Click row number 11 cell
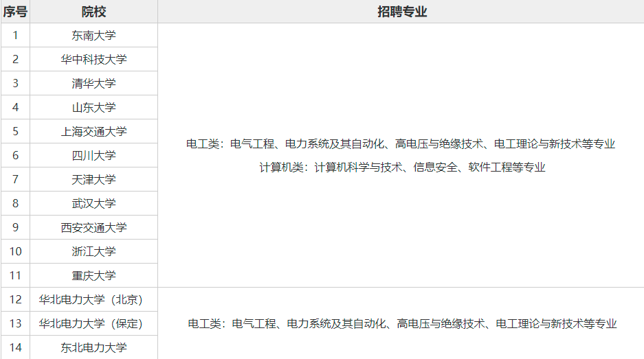 click(x=15, y=275)
